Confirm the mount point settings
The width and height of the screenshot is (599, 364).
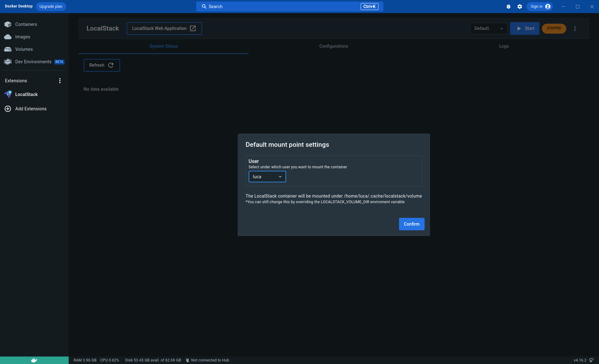click(412, 224)
